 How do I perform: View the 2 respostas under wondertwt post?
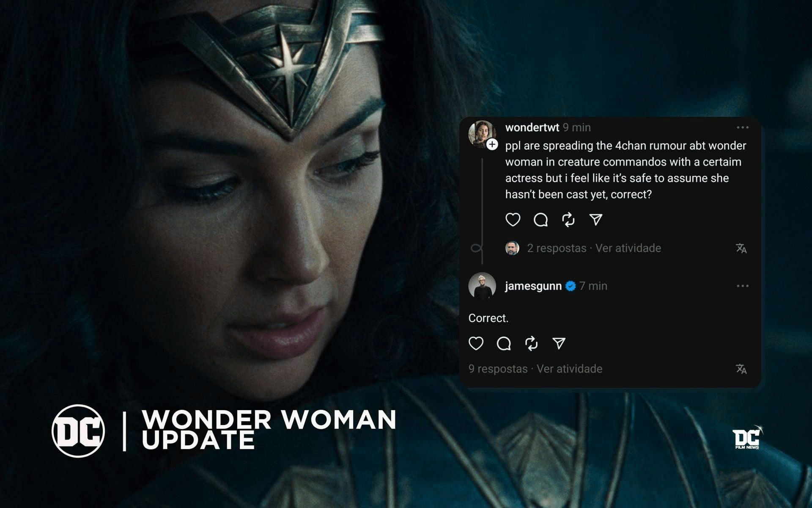pos(557,248)
